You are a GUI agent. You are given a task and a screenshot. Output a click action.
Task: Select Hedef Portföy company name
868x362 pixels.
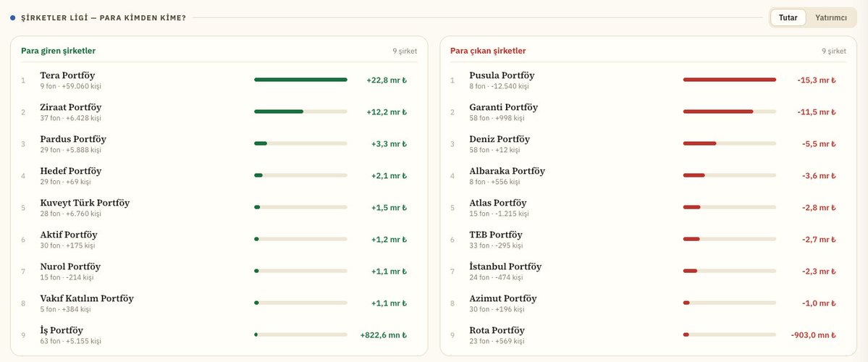coord(71,171)
